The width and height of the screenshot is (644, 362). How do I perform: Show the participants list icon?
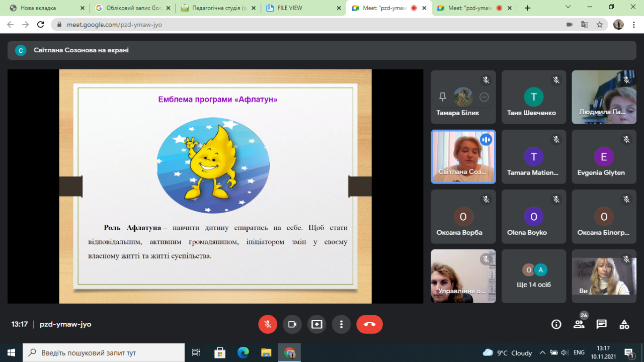[x=579, y=324]
